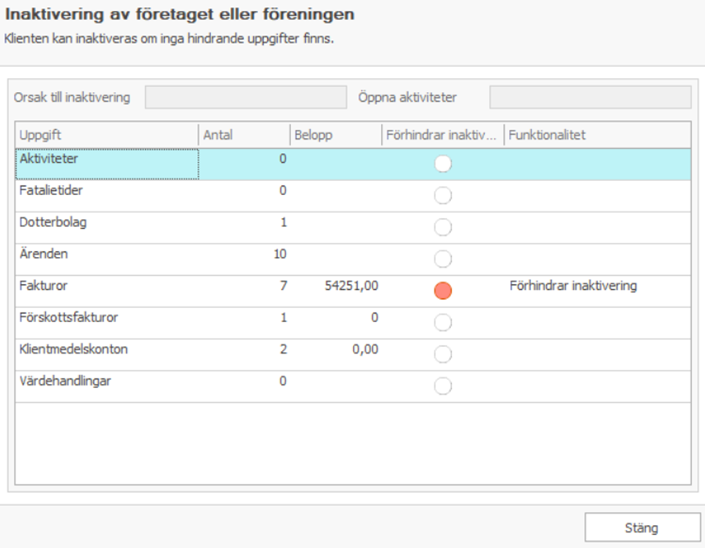Click the 54251,00 amount cell
Screen dimensions: 705x548
351,286
